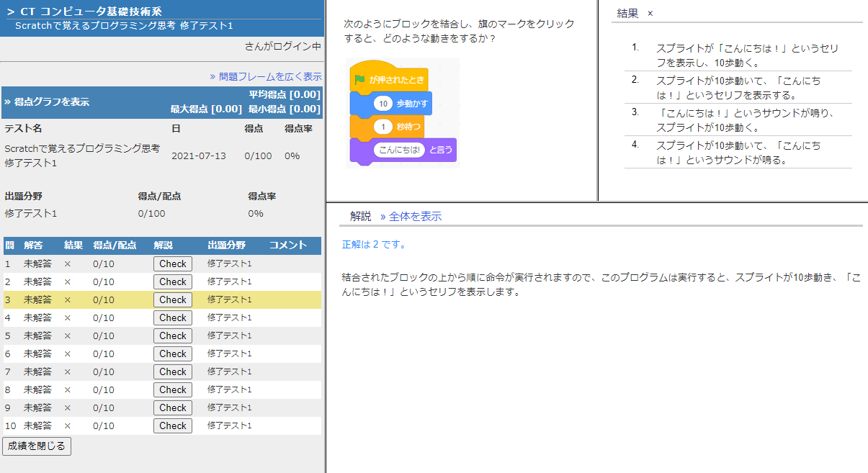Click the × result mark for question 10
The height and width of the screenshot is (473, 868).
tap(68, 425)
